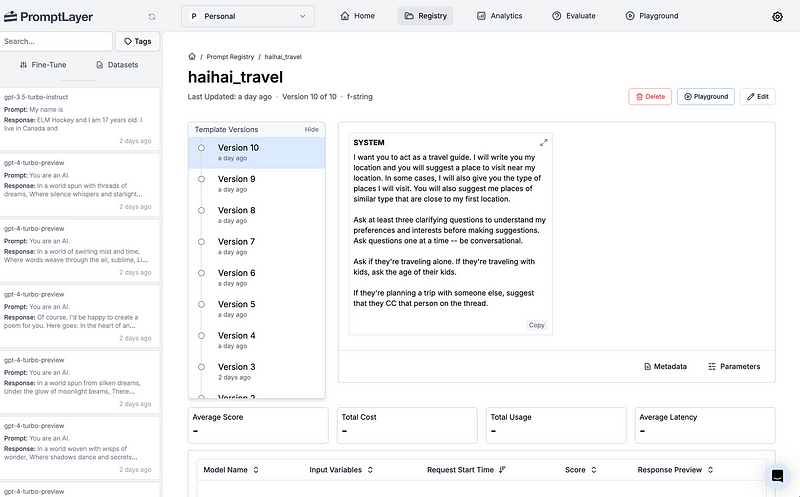Click the refresh icon beside PromptLayer logo
This screenshot has height=497, width=800.
click(x=152, y=17)
